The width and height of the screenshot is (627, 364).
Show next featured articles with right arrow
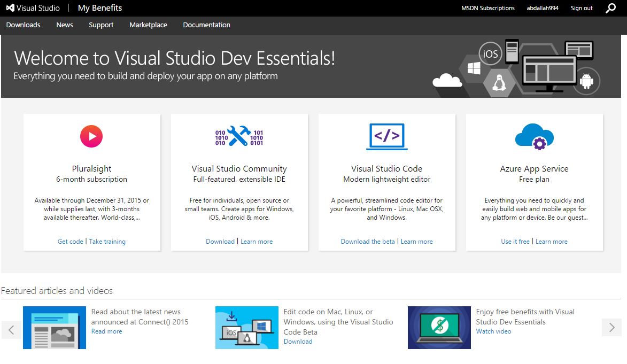pos(611,328)
